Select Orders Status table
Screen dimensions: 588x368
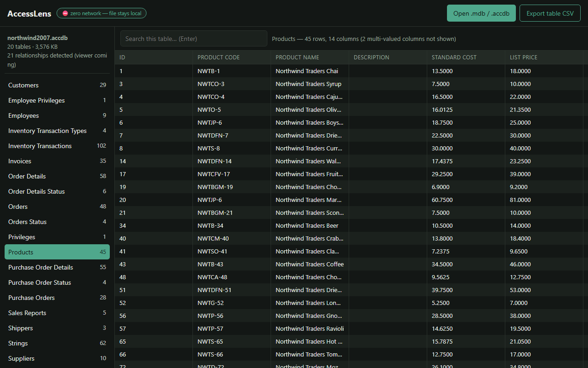click(x=57, y=222)
